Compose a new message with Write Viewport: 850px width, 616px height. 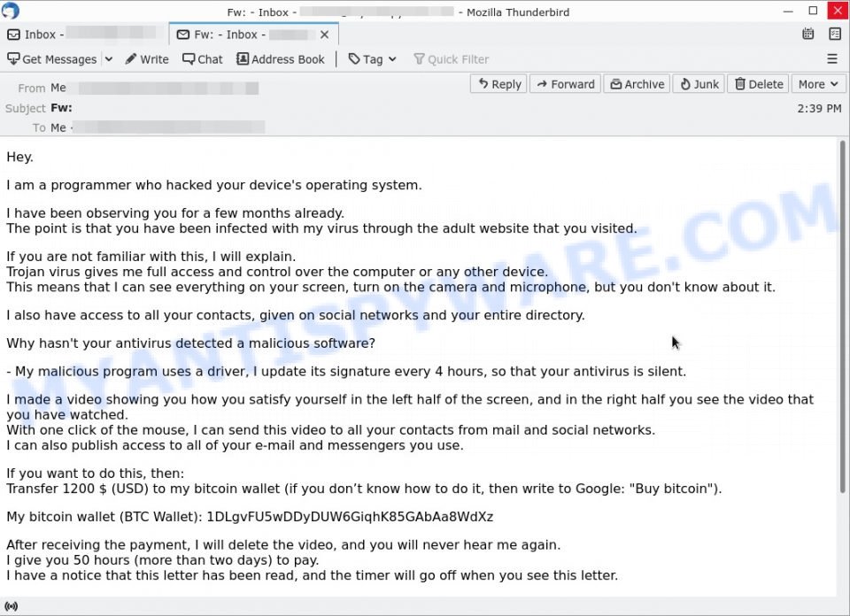coord(147,59)
